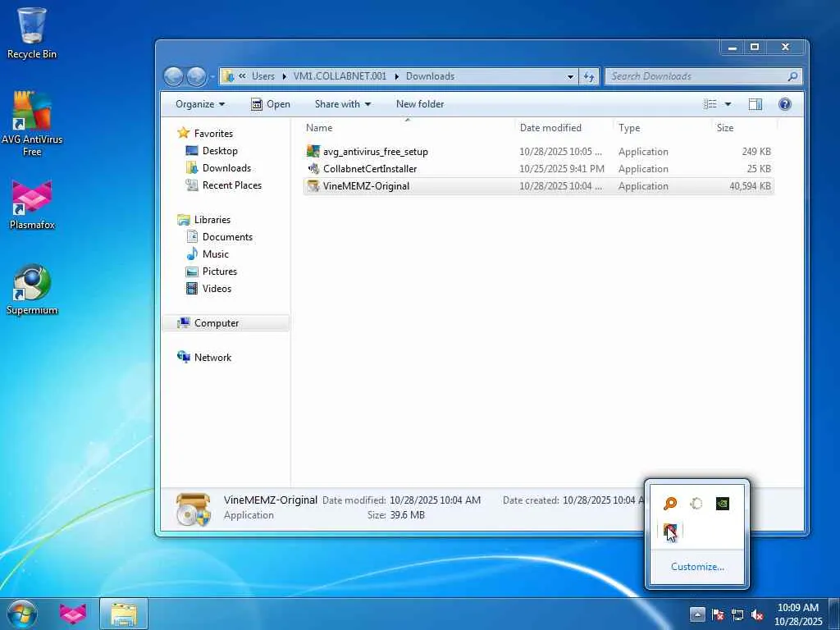Click the AVG tray icon in overflow
The image size is (840, 630).
click(669, 531)
